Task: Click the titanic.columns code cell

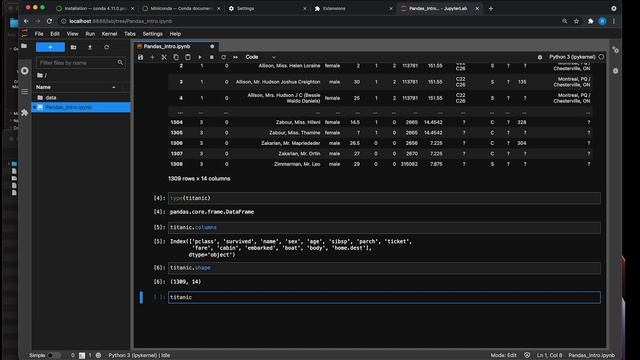Action: click(384, 228)
